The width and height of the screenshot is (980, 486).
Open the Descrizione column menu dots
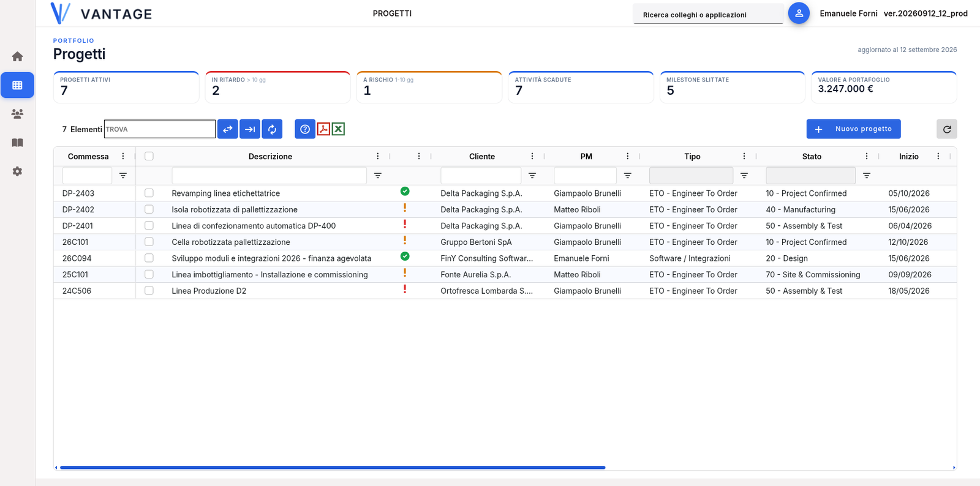point(378,156)
